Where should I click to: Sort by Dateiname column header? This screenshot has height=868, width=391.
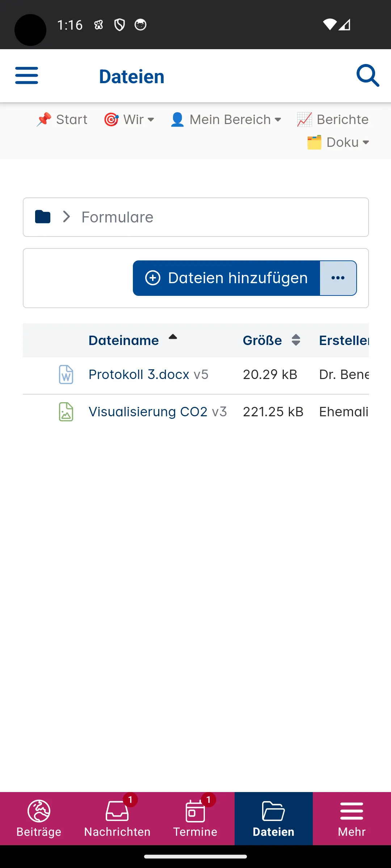pyautogui.click(x=133, y=340)
